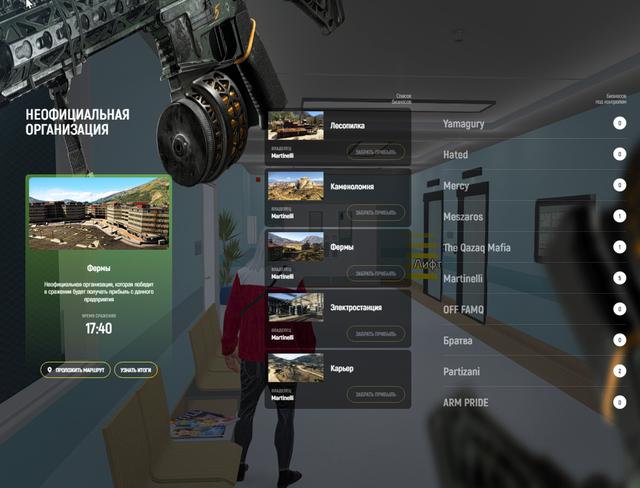The image size is (640, 488).
Task: Collect profit for Лесопилка business
Action: (x=376, y=152)
